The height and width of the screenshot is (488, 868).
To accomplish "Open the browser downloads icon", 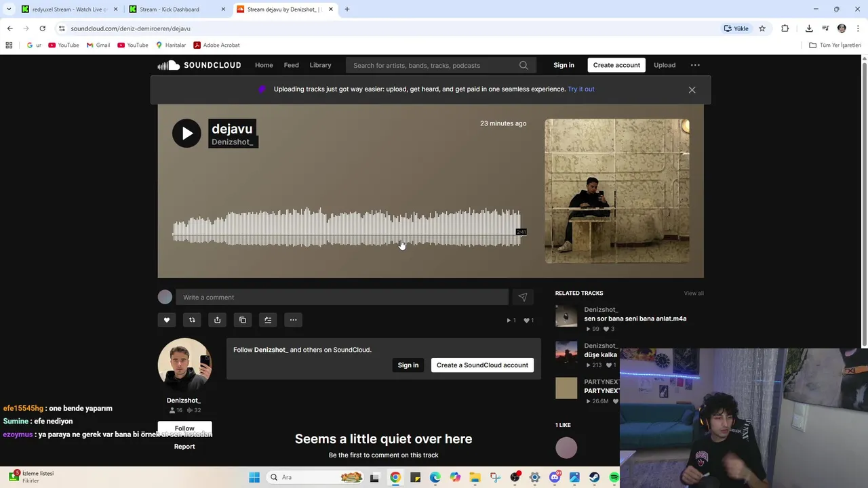I will point(809,28).
